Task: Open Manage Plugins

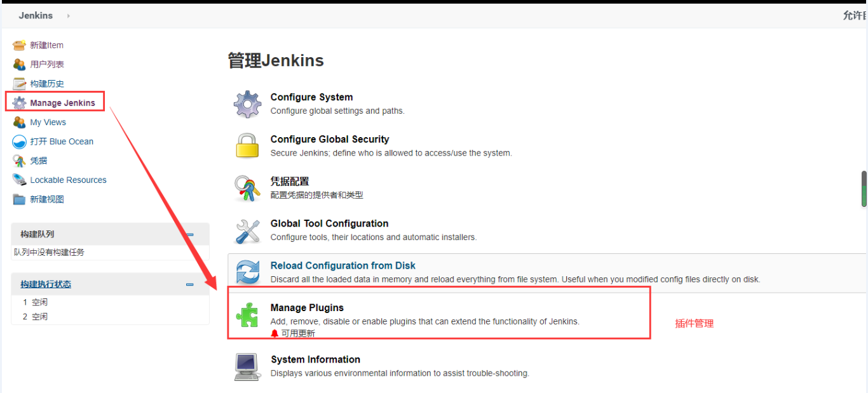Action: (x=307, y=308)
